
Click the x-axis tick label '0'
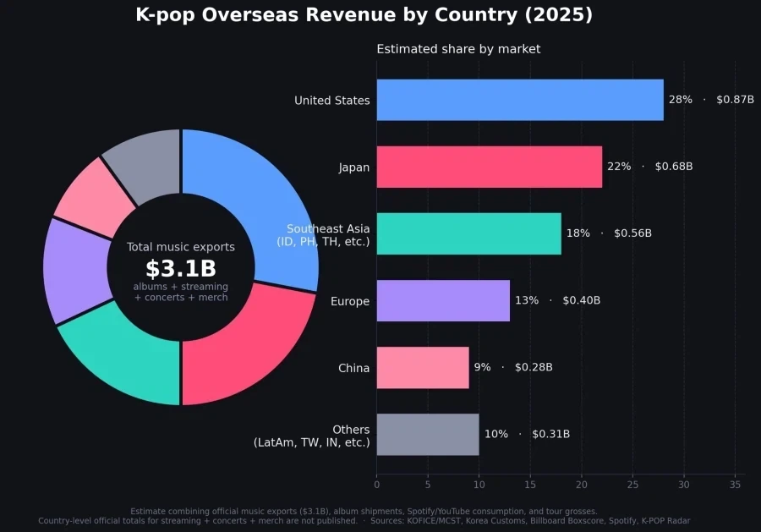377,485
